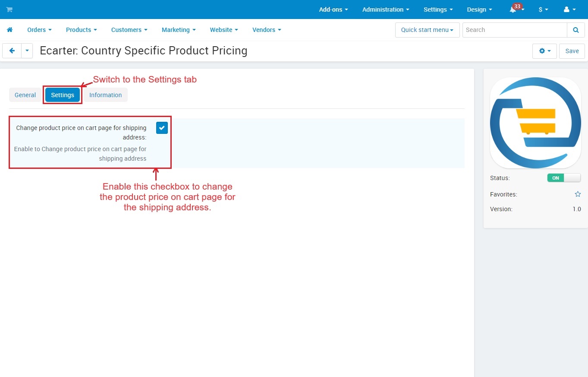Focus the Search input field

515,30
